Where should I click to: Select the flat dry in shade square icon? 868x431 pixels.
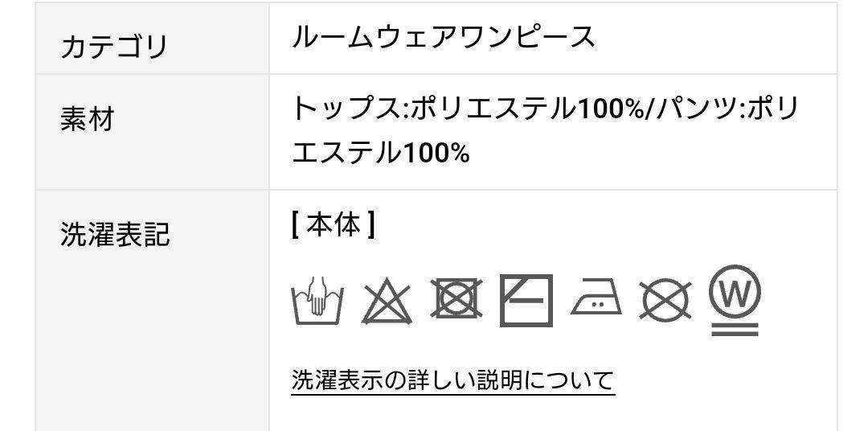[x=526, y=300]
